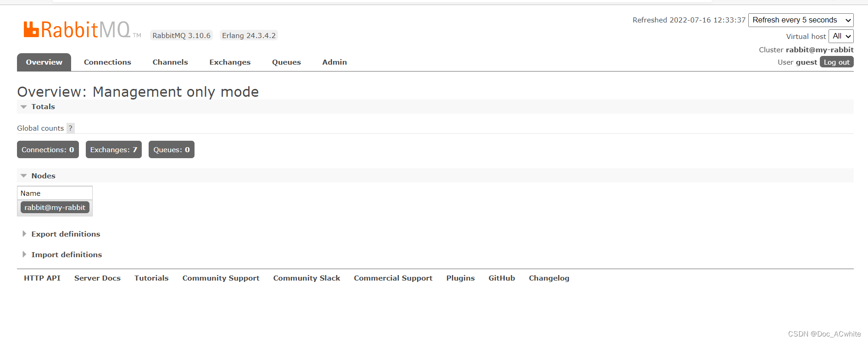Click the Overview: Management only mode heading
The width and height of the screenshot is (868, 342).
click(138, 92)
